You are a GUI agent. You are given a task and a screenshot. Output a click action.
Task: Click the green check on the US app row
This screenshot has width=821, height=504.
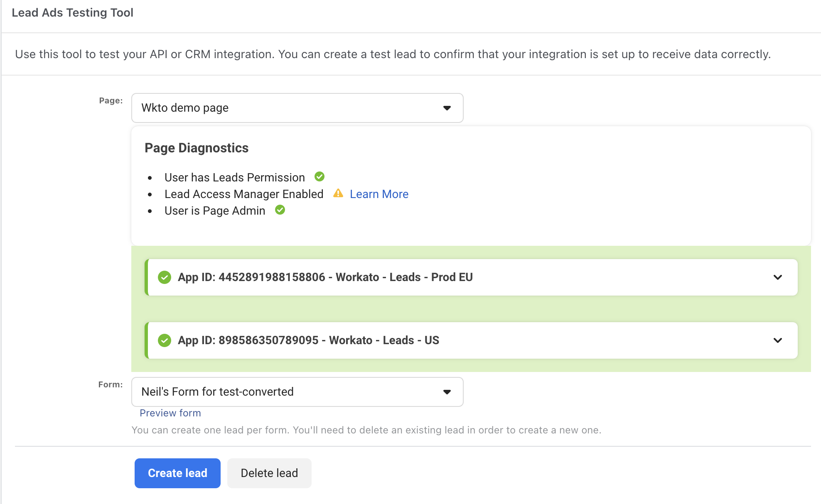(x=165, y=340)
